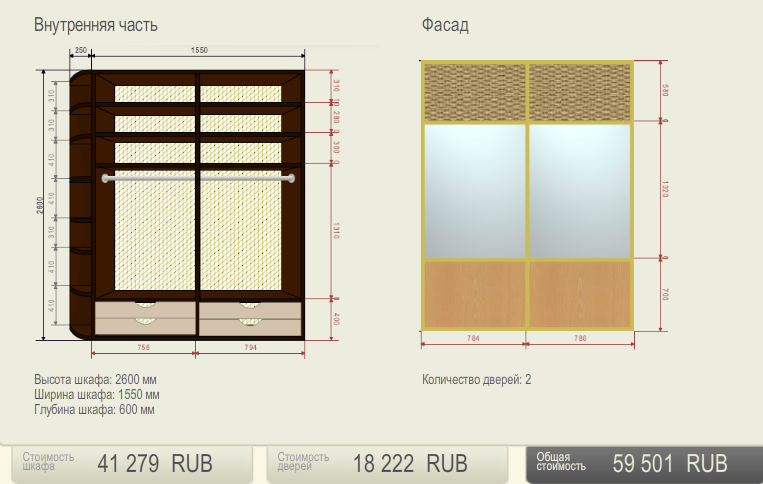Select the top left shelf compartment of the interior

[x=145, y=89]
